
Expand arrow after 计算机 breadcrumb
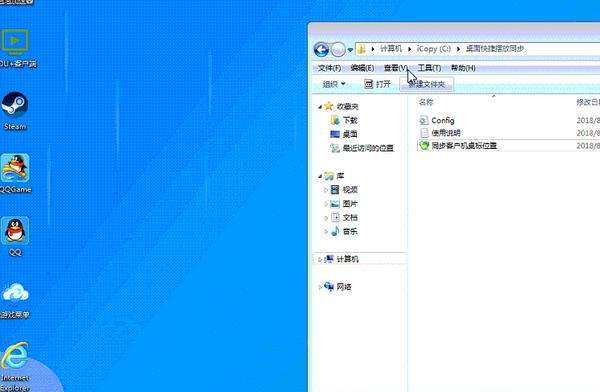(x=409, y=49)
